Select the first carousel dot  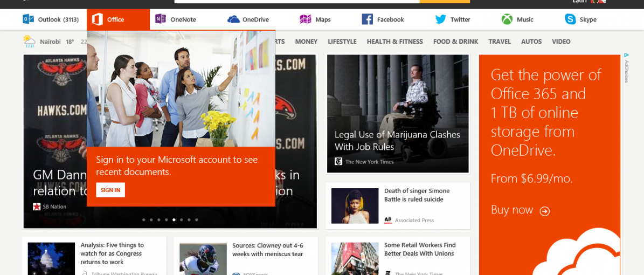pyautogui.click(x=144, y=220)
